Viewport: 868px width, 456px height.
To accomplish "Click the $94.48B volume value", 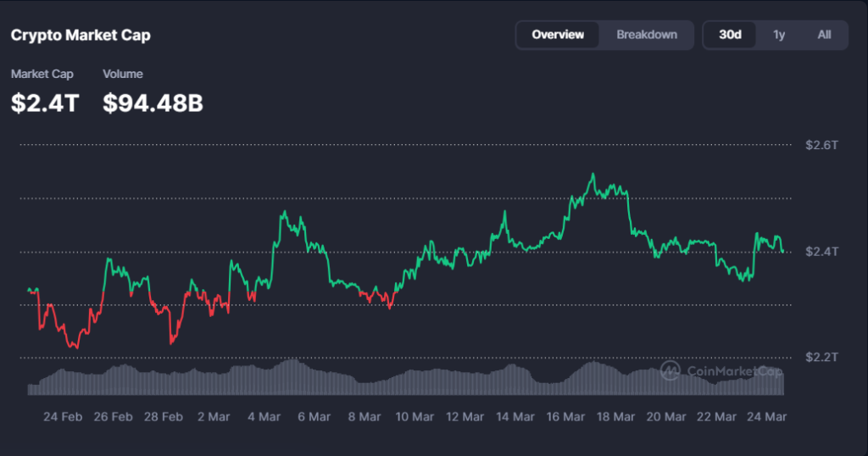I will tap(153, 103).
